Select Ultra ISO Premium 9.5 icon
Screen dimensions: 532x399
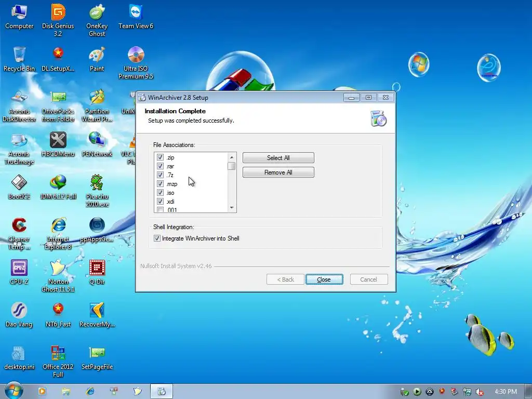tap(136, 63)
